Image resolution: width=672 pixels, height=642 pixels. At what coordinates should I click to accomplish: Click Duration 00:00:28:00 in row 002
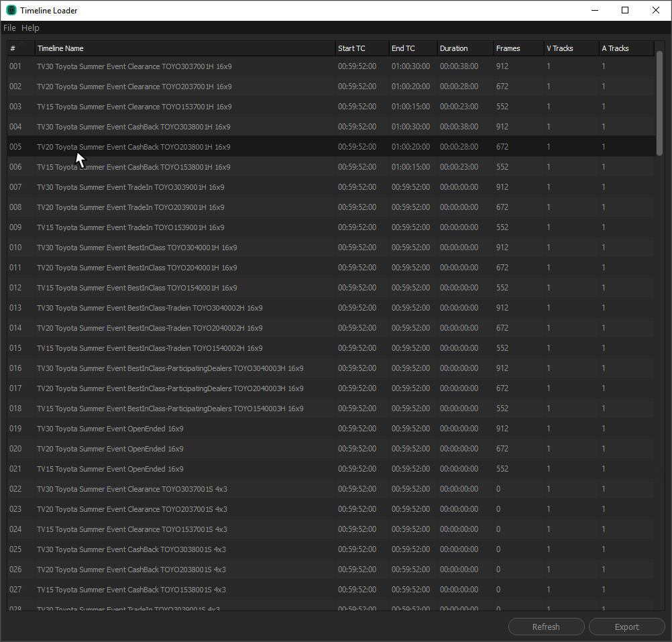pos(459,87)
